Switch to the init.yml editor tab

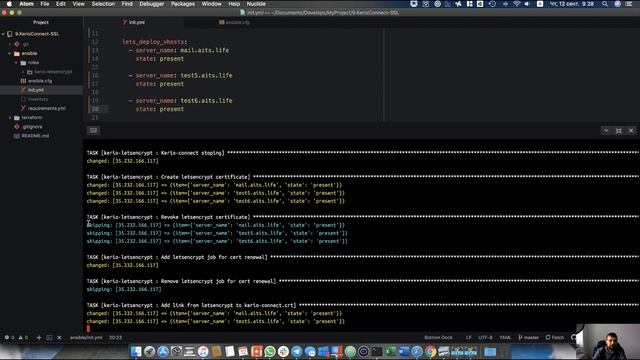click(x=133, y=22)
